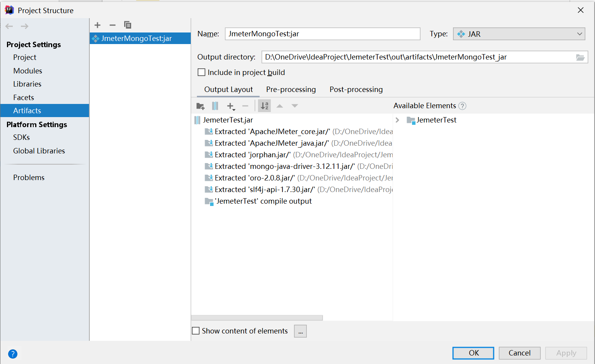
Task: Copy the artifact with the copy icon
Action: pyautogui.click(x=128, y=25)
